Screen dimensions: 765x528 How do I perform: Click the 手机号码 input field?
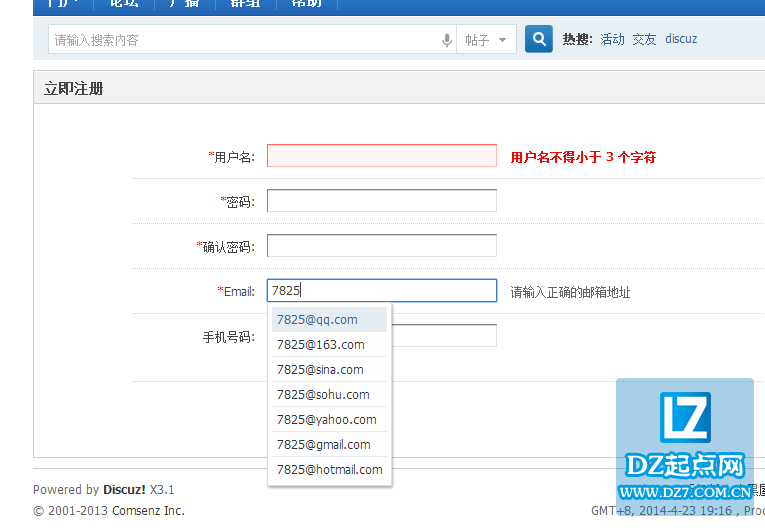pyautogui.click(x=444, y=336)
